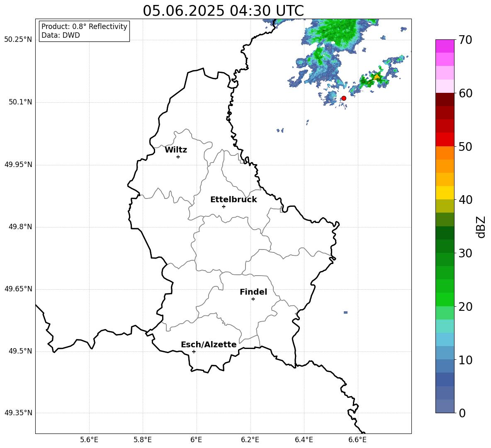
Task: Click the dBZ colorbar axis label
Action: coord(480,227)
